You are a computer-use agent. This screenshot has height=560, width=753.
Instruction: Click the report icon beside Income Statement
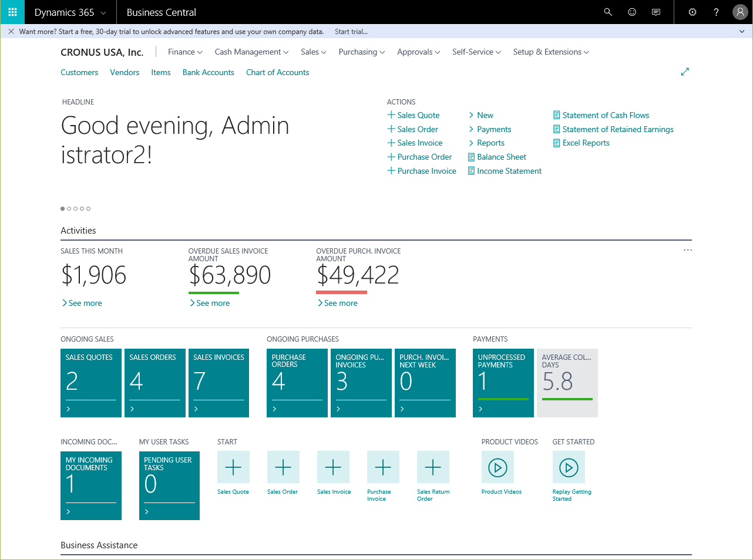(471, 171)
